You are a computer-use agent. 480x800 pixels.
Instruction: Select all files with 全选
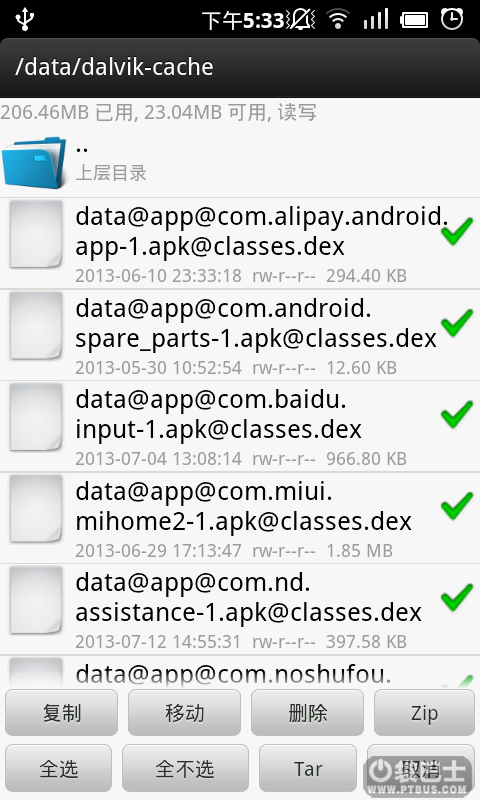pyautogui.click(x=59, y=768)
